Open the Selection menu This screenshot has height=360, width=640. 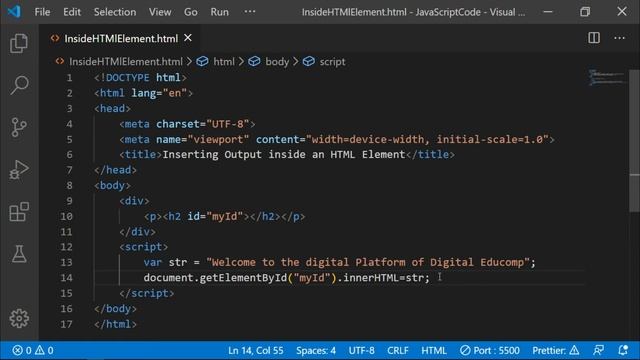[x=115, y=12]
